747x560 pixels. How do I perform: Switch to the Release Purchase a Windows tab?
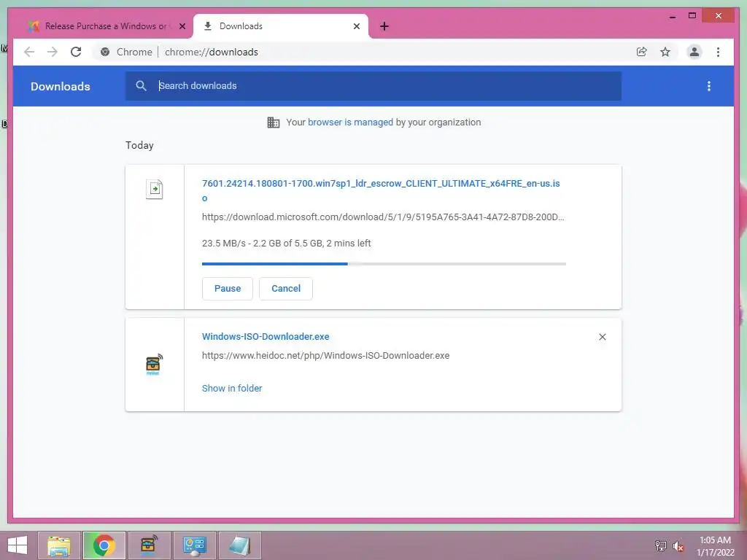[x=105, y=26]
